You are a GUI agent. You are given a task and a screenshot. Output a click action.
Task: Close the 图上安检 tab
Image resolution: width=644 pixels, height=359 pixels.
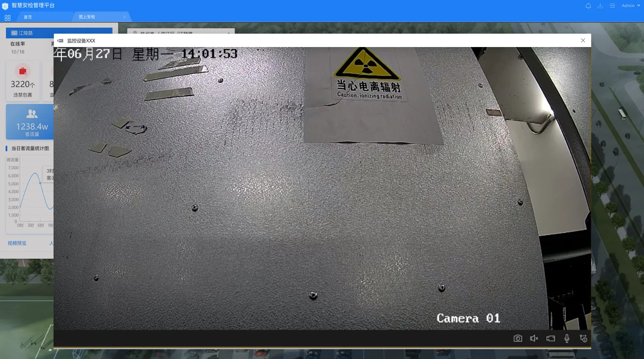(x=125, y=17)
